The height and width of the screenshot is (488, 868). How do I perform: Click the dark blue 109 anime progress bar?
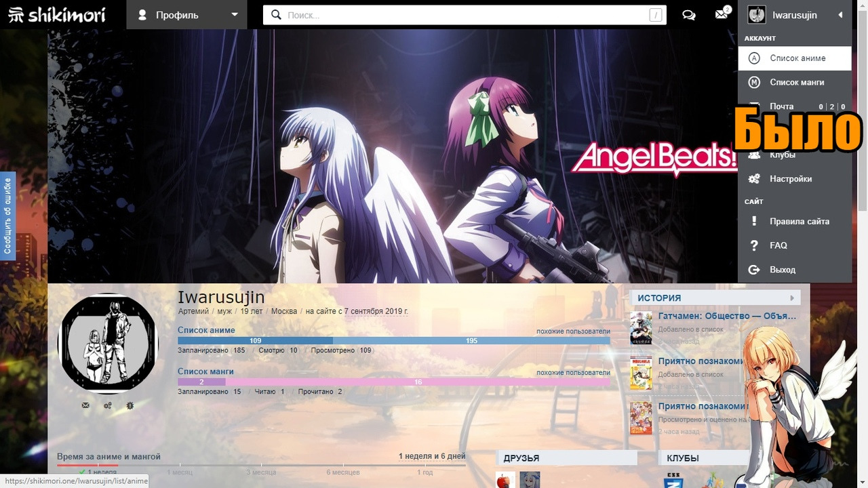255,340
